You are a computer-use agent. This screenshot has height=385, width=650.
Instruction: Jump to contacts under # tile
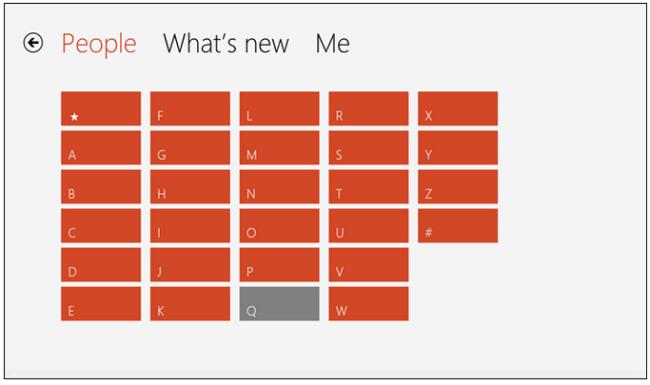[458, 225]
